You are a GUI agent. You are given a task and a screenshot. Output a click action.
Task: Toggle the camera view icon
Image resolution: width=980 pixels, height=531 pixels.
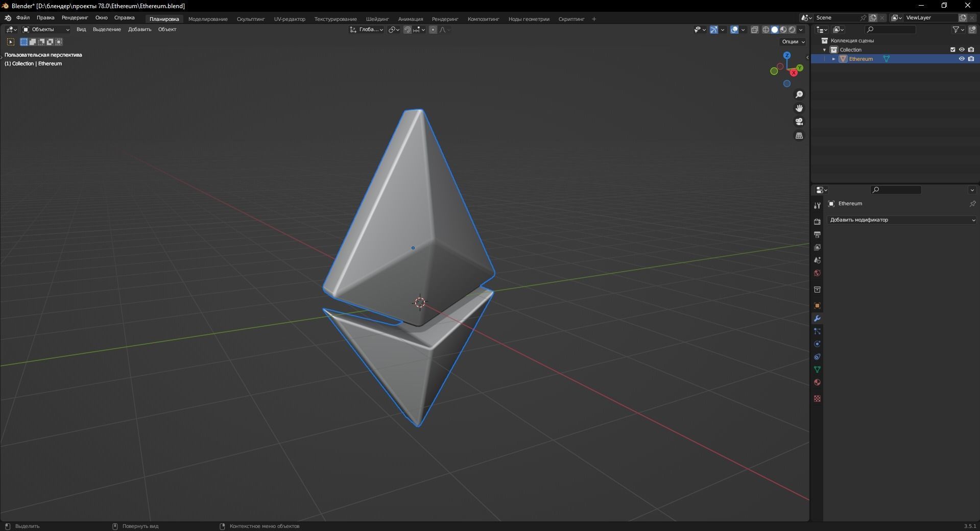pyautogui.click(x=799, y=122)
